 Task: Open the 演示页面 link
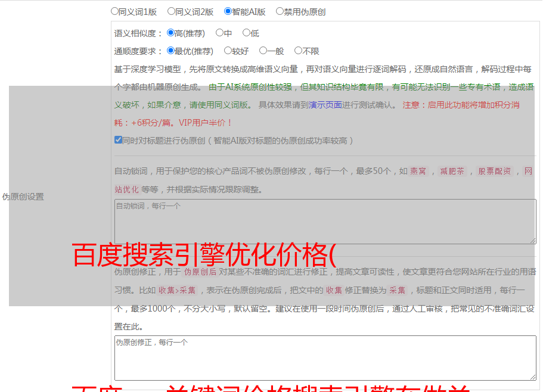pos(325,105)
